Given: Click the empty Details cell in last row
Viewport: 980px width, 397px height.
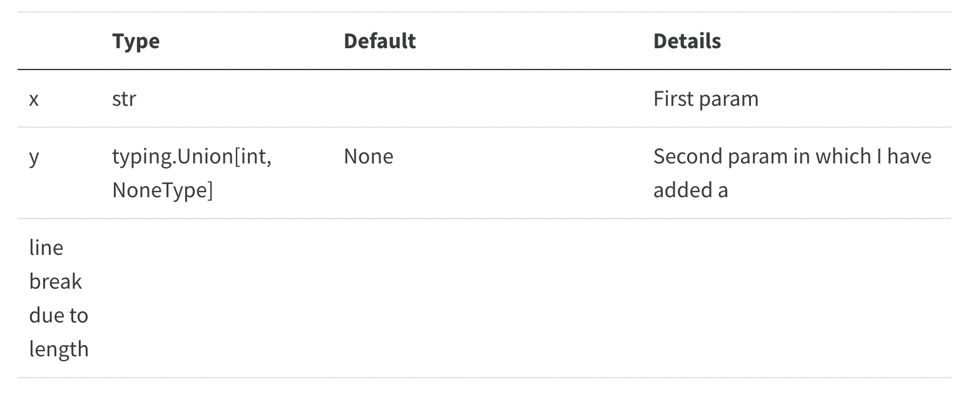Looking at the screenshot, I should pos(797,298).
